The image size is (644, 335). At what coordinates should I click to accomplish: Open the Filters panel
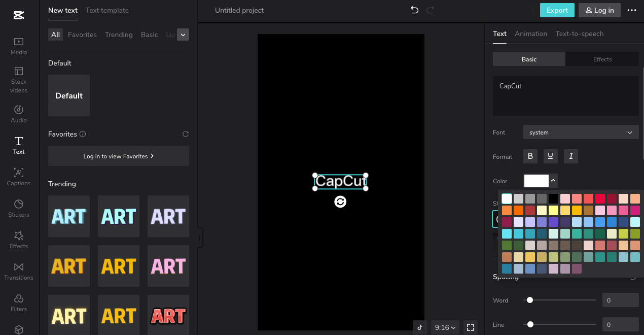click(19, 303)
